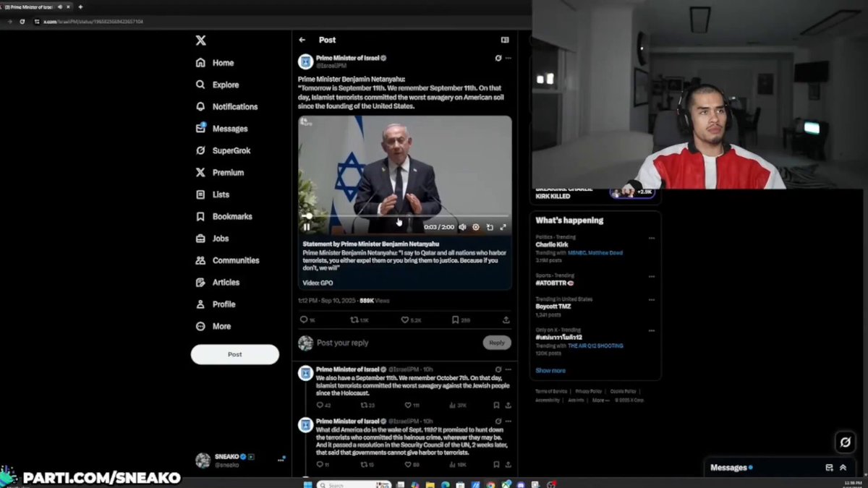The image size is (868, 488).
Task: Seek on the video progress bar
Action: (405, 215)
